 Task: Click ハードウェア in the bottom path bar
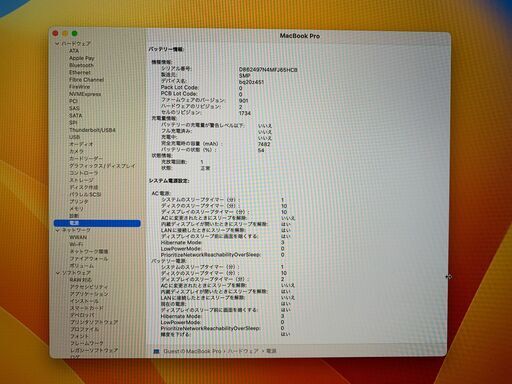pos(243,351)
